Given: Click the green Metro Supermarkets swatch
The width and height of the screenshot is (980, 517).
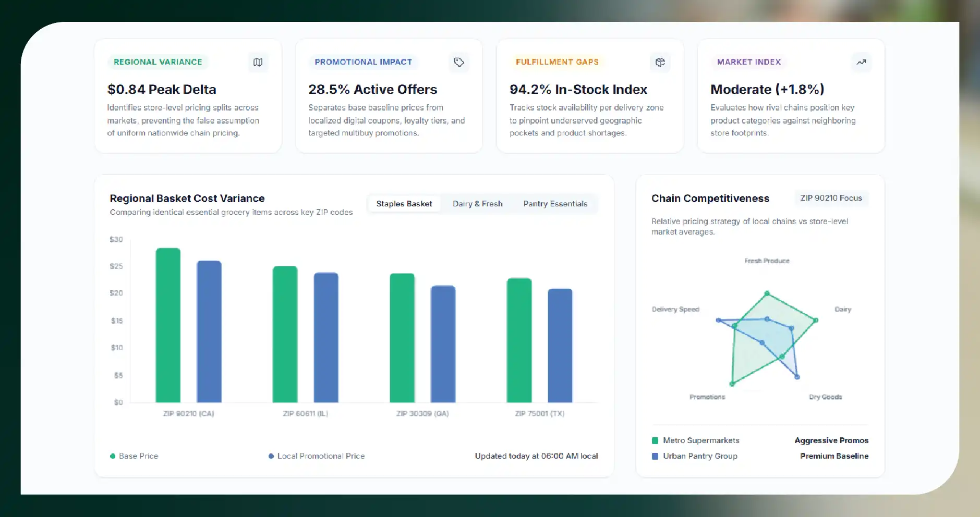Looking at the screenshot, I should pos(655,441).
